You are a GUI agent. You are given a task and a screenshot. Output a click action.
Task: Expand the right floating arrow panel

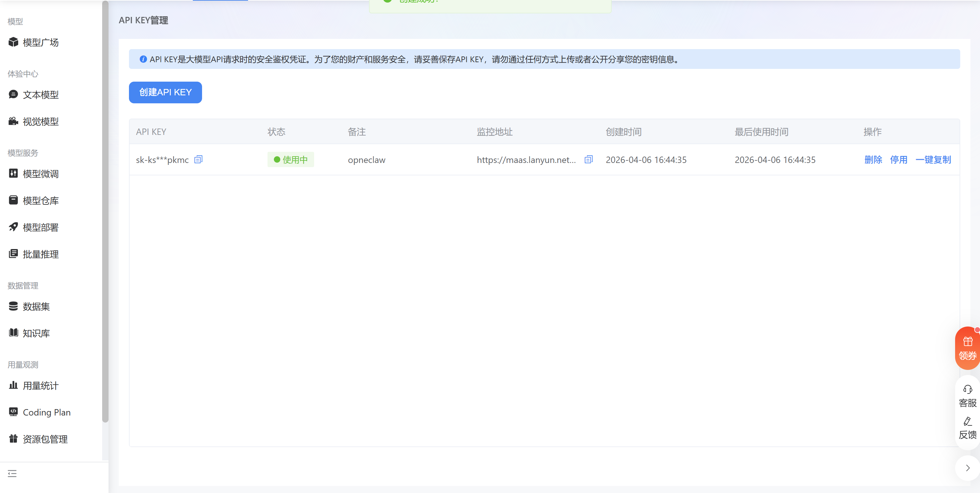pyautogui.click(x=968, y=468)
